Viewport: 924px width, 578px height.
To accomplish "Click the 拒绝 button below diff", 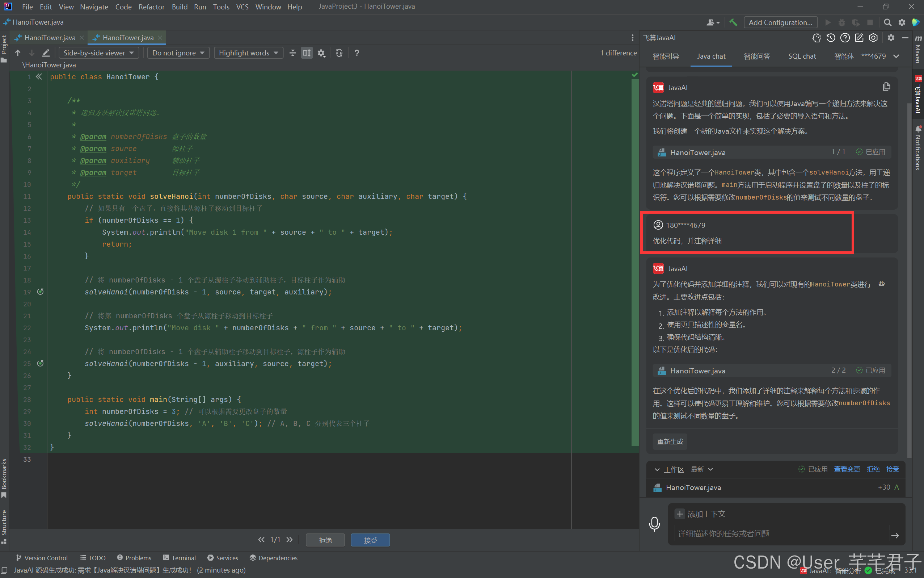I will 325,540.
